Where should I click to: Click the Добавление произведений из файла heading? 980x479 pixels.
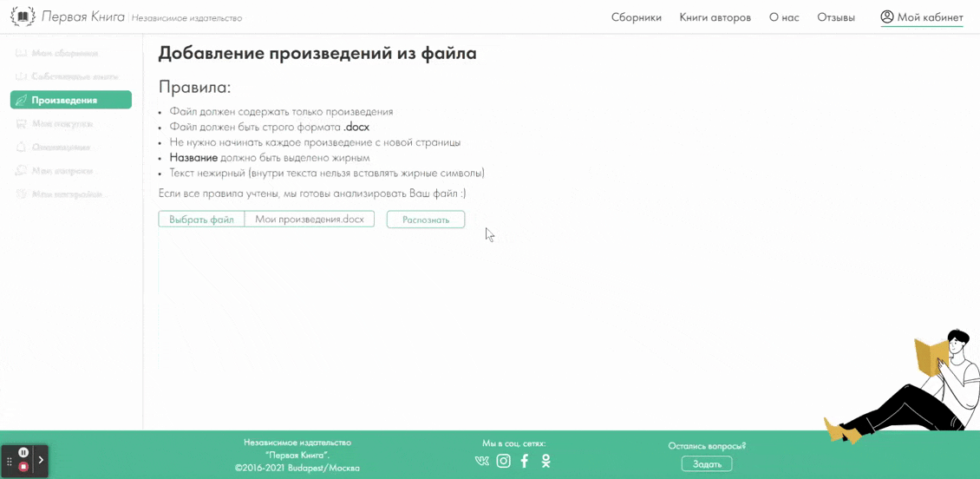pyautogui.click(x=317, y=53)
